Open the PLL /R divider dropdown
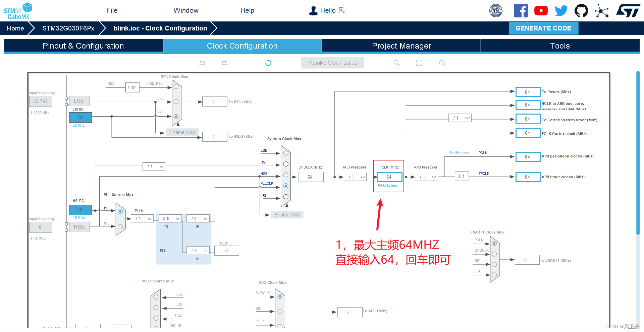 [x=198, y=218]
